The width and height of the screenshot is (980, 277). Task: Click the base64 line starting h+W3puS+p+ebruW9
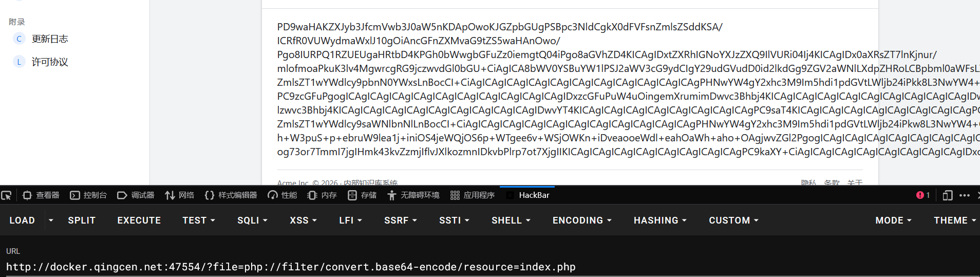tap(629, 138)
